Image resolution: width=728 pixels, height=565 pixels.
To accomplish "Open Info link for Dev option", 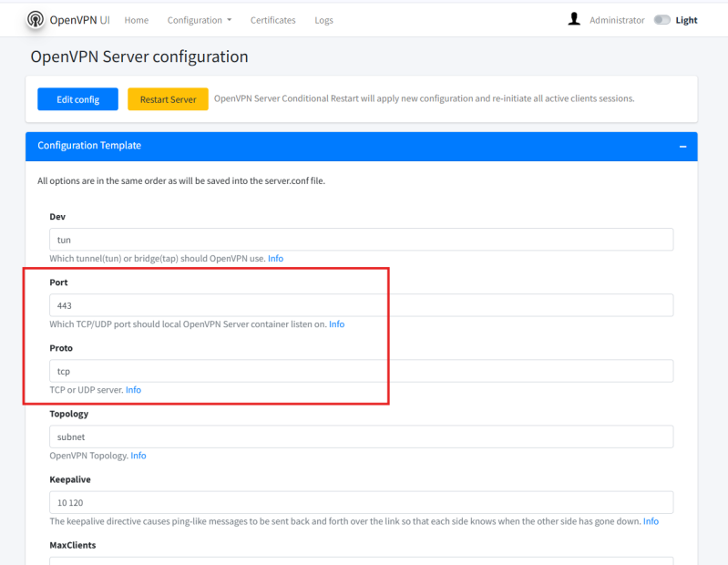I will (275, 258).
